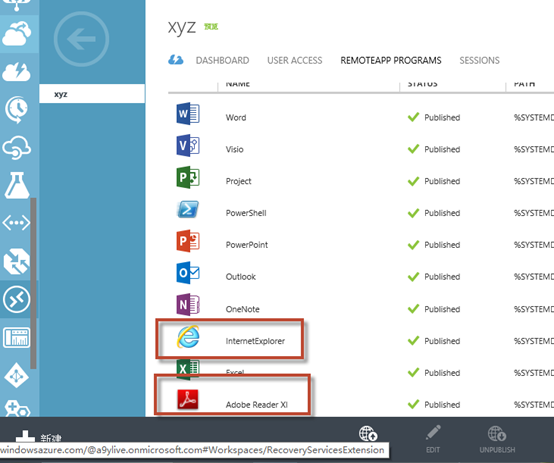Screen dimensions: 554x463
Task: Select the Outlook program icon
Action: 188,273
